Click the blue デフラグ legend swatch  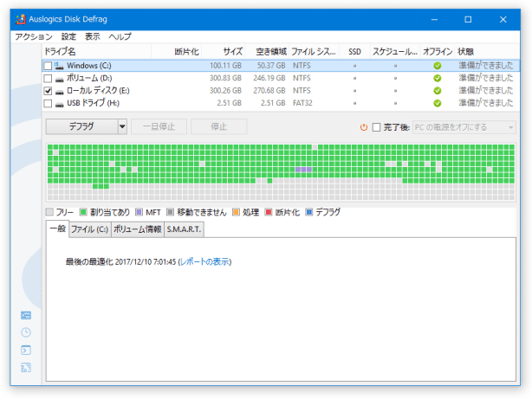pos(309,212)
